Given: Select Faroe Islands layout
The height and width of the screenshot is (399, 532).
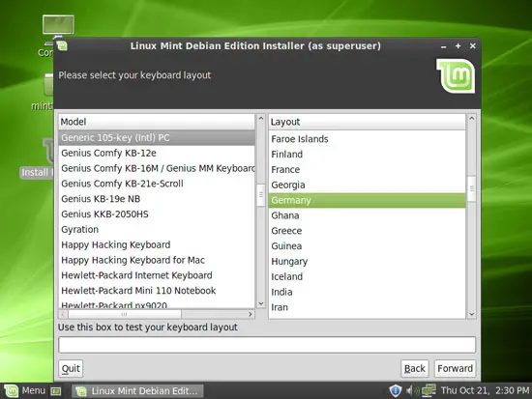Looking at the screenshot, I should pos(368,139).
